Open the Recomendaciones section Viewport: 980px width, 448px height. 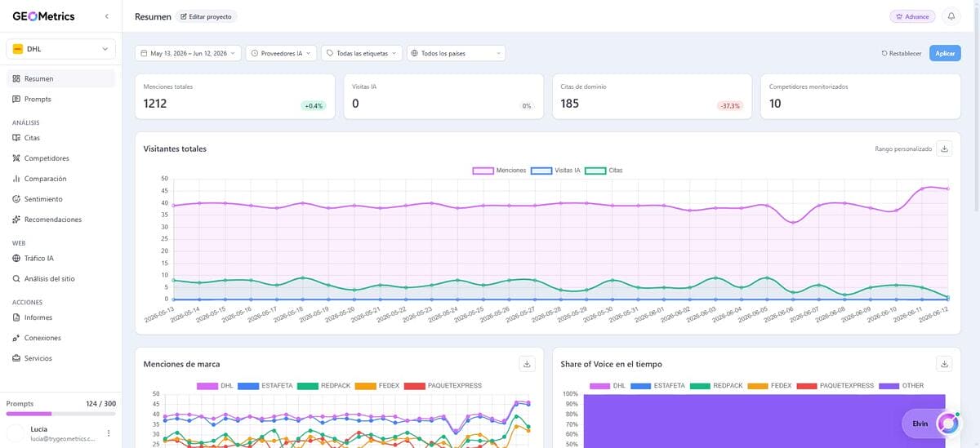[x=61, y=220]
